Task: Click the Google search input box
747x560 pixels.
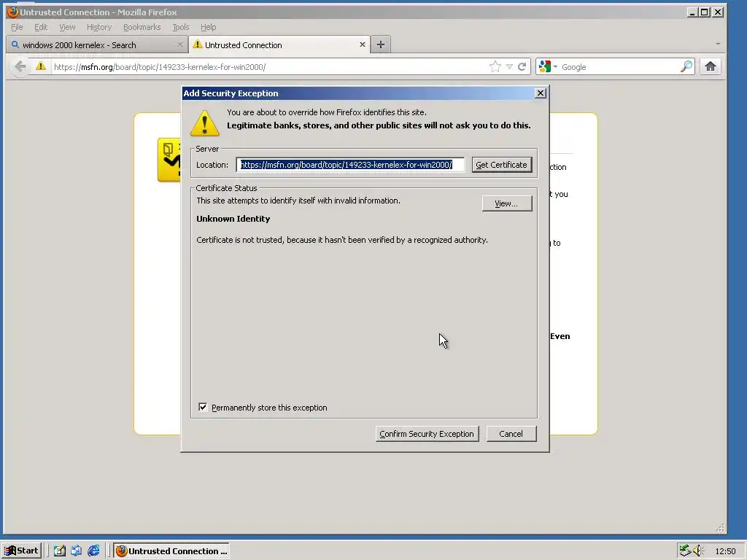Action: point(619,66)
